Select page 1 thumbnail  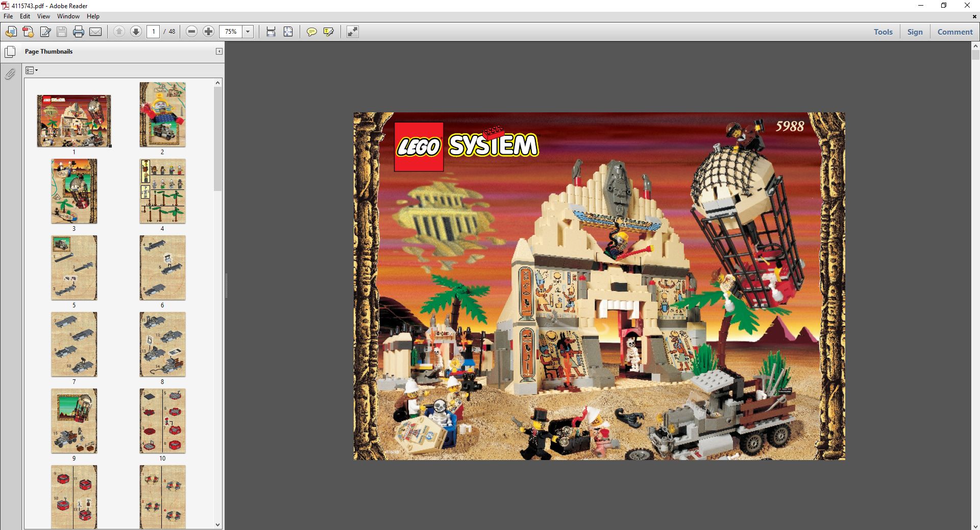[74, 121]
